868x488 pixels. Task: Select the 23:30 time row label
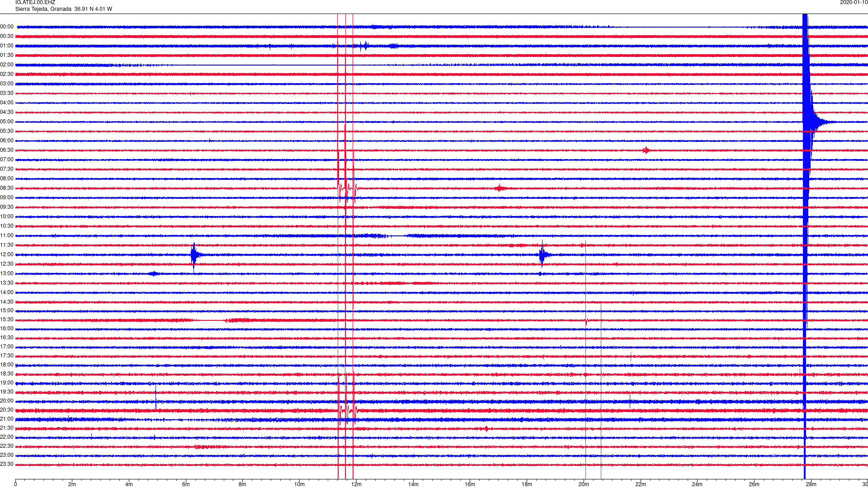click(x=7, y=465)
